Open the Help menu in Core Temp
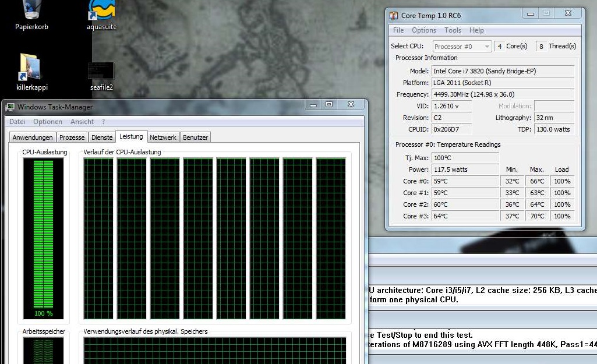Image resolution: width=597 pixels, height=364 pixels. coord(476,30)
